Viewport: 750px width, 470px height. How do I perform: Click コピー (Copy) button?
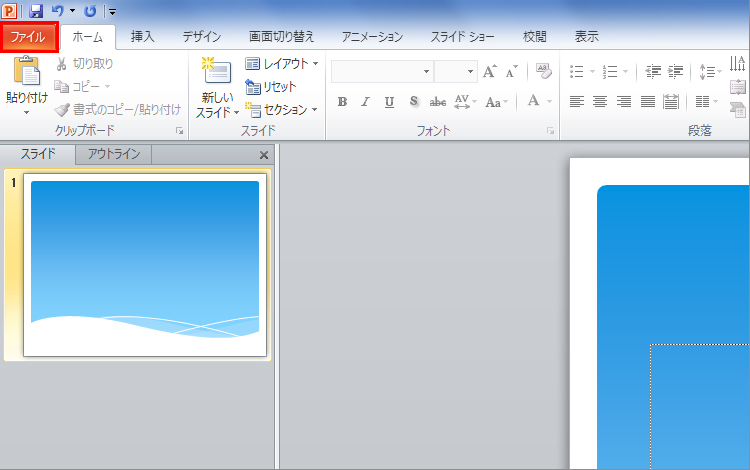coord(77,87)
